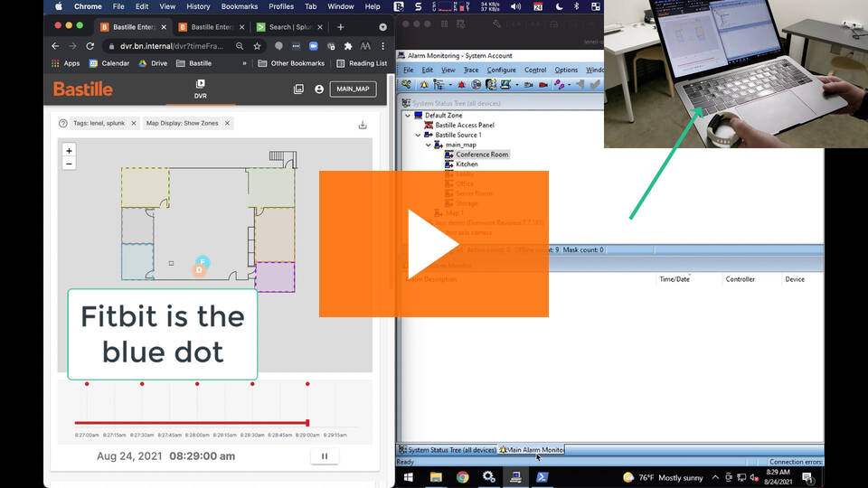This screenshot has height=488, width=868.
Task: Open the user account icon in Bastille
Action: click(319, 89)
